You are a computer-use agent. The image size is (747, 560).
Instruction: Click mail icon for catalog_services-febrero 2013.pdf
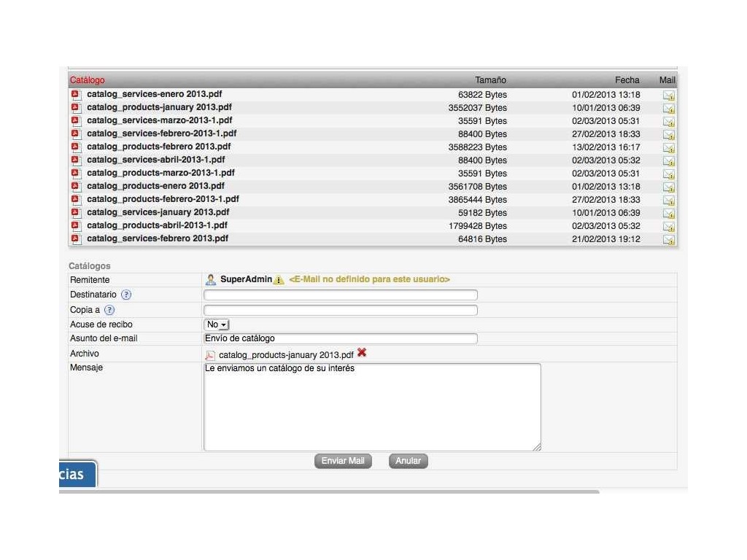669,239
